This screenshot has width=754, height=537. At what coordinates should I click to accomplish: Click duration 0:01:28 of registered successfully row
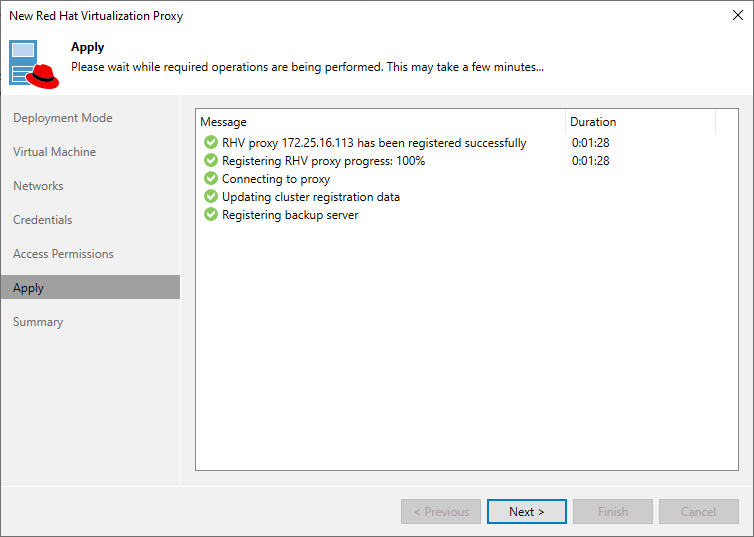point(591,143)
